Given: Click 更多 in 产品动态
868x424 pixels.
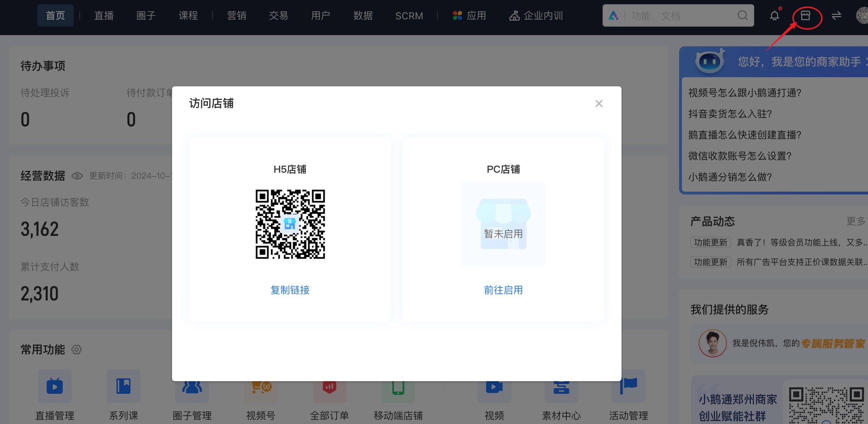Looking at the screenshot, I should [856, 221].
